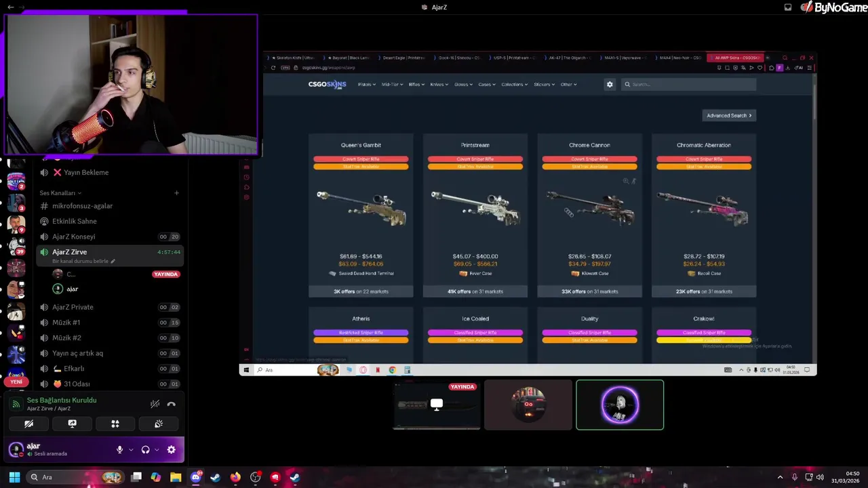868x488 pixels.
Task: Toggle noise suppression icon in voice panel
Action: tap(155, 404)
